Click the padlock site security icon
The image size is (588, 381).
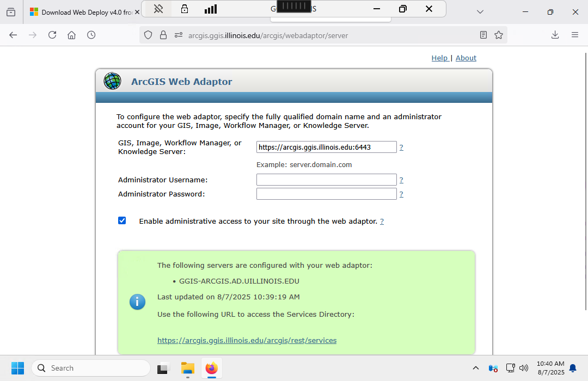click(x=163, y=35)
